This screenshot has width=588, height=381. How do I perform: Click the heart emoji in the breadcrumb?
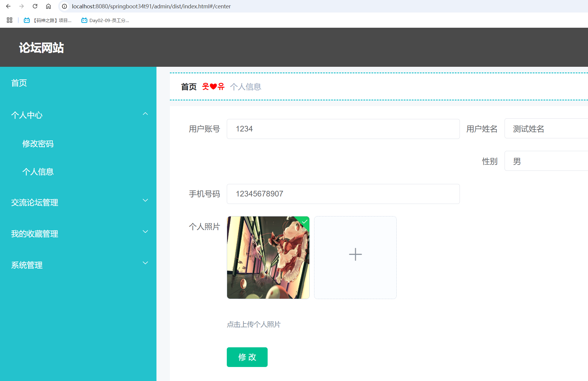point(213,86)
